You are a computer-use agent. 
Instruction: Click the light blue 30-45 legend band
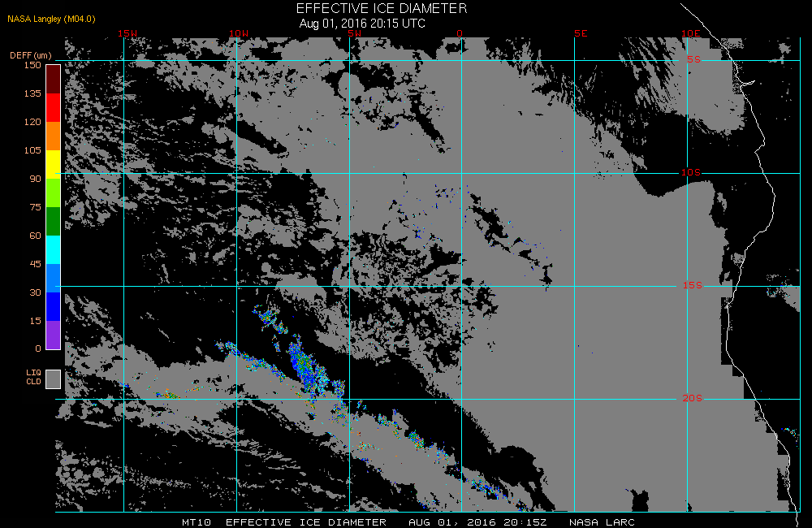[x=54, y=279]
